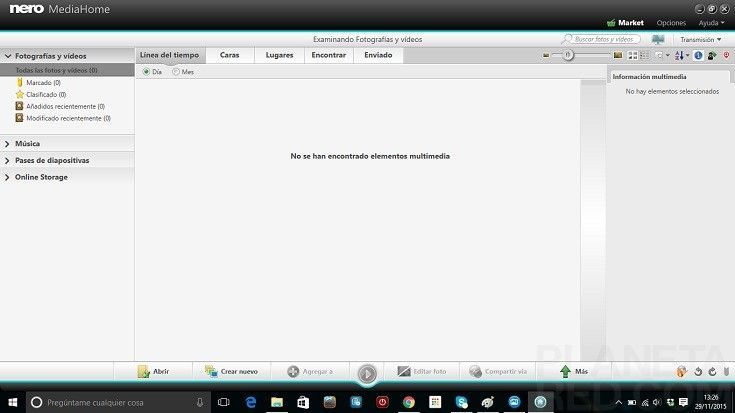Viewport: 735px width, 413px height.
Task: Click the Crear nuevo button
Action: [x=231, y=371]
